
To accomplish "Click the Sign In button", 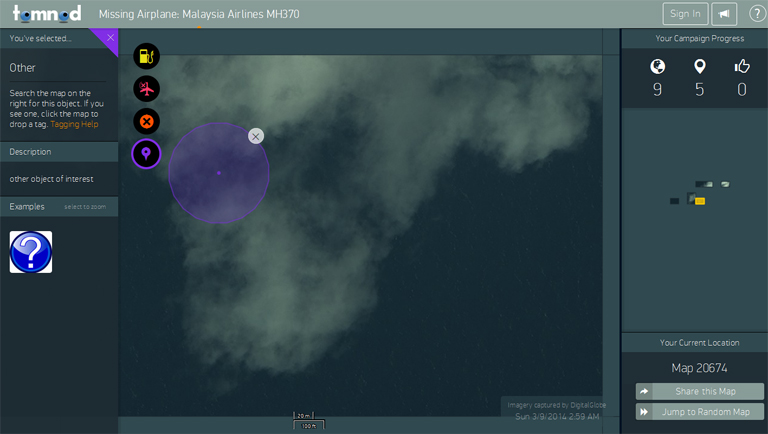I will click(685, 14).
